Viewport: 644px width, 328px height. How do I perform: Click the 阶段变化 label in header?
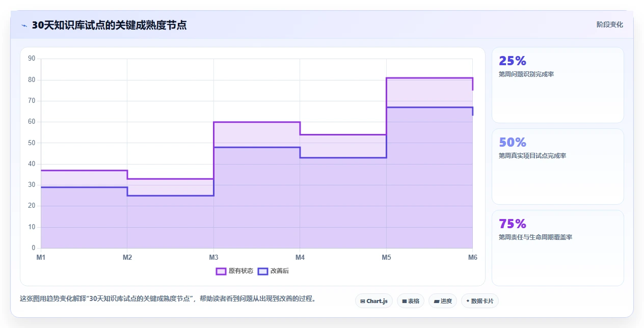tap(609, 24)
